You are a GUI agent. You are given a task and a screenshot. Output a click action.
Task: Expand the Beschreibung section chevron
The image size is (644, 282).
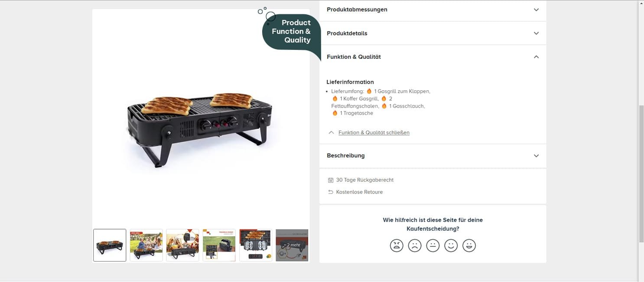pos(536,156)
